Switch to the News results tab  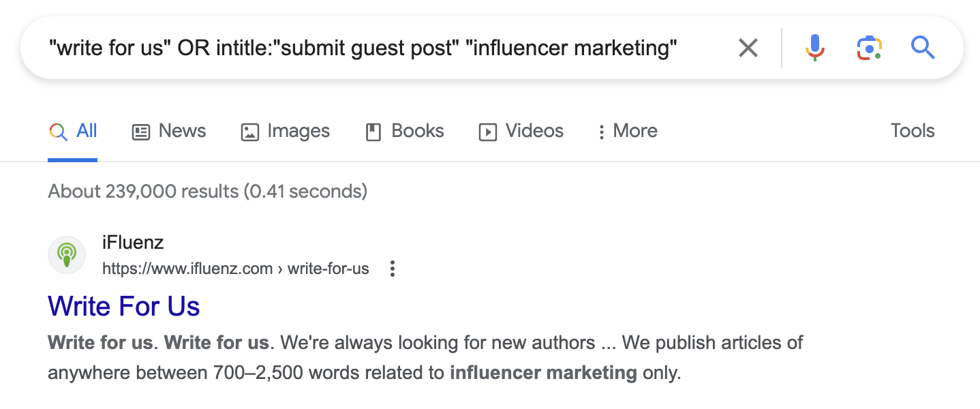pyautogui.click(x=168, y=131)
